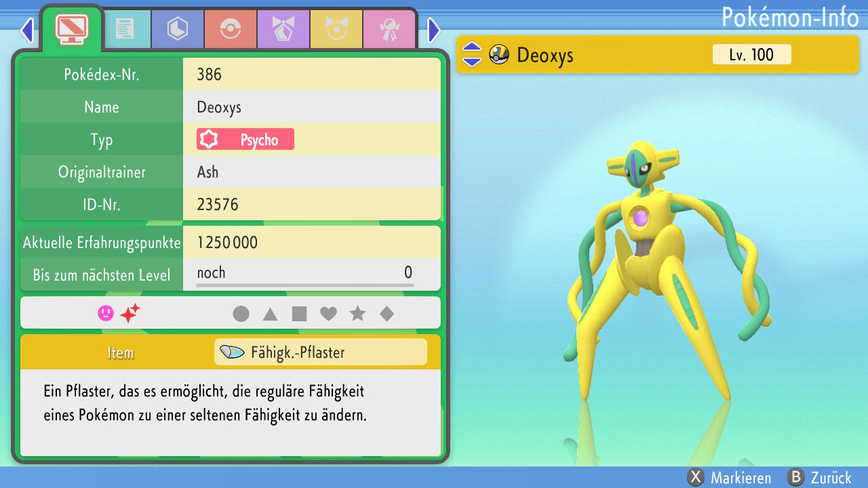
Task: Click the pink Pokérus face icon
Action: [106, 313]
